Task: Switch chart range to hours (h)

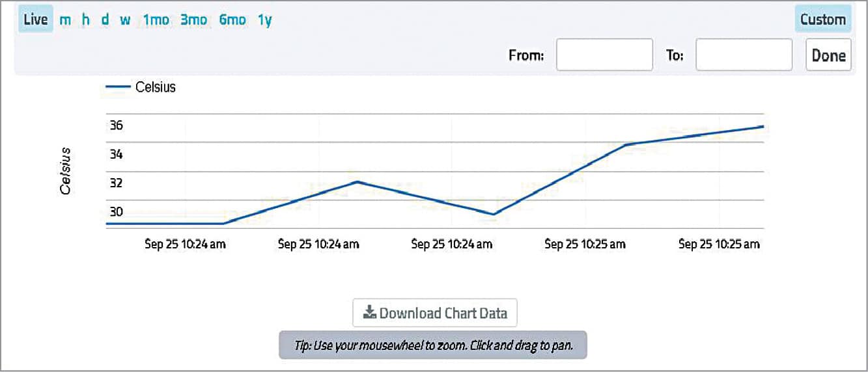Action: point(86,20)
